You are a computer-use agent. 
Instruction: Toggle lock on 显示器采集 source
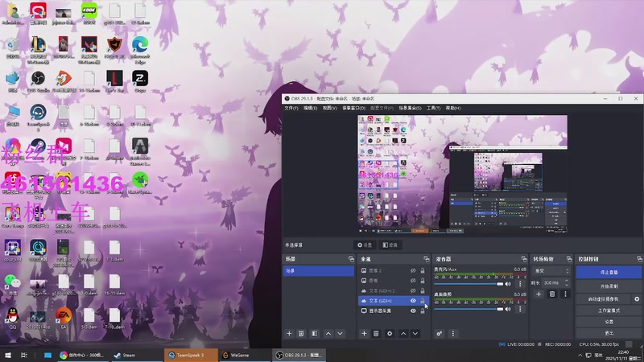[x=422, y=311]
